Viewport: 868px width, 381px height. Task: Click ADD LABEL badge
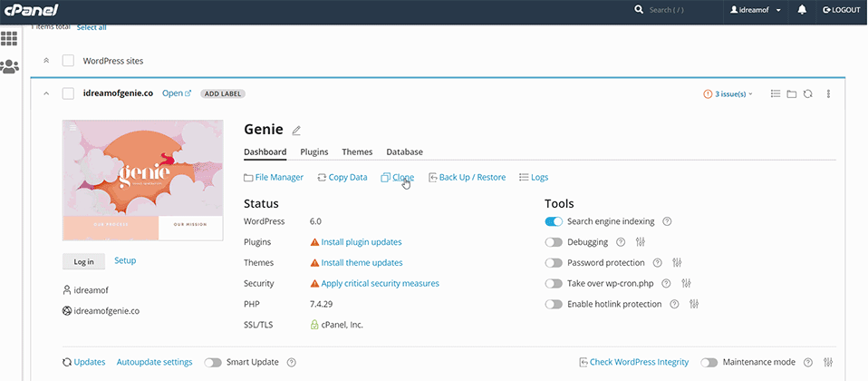click(x=223, y=93)
